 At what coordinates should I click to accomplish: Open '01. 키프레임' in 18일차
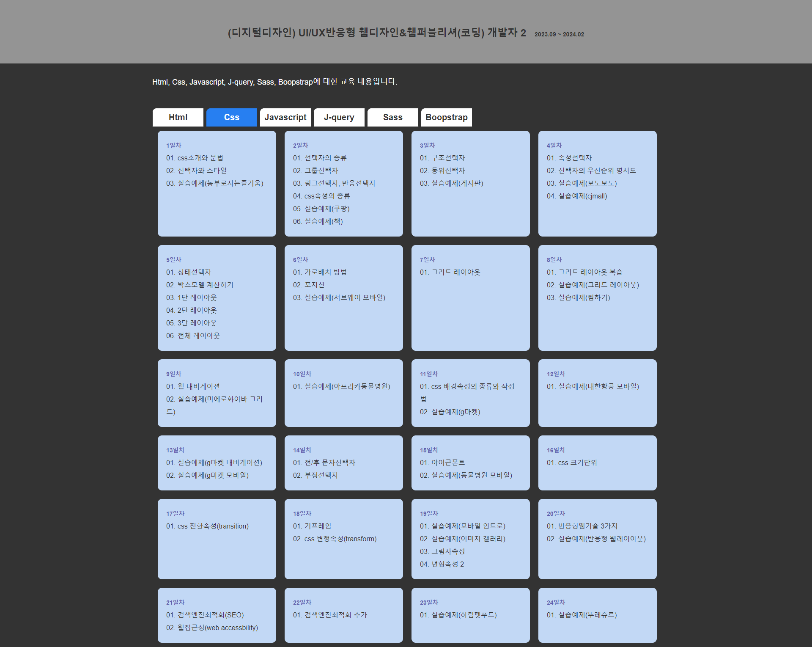point(312,526)
